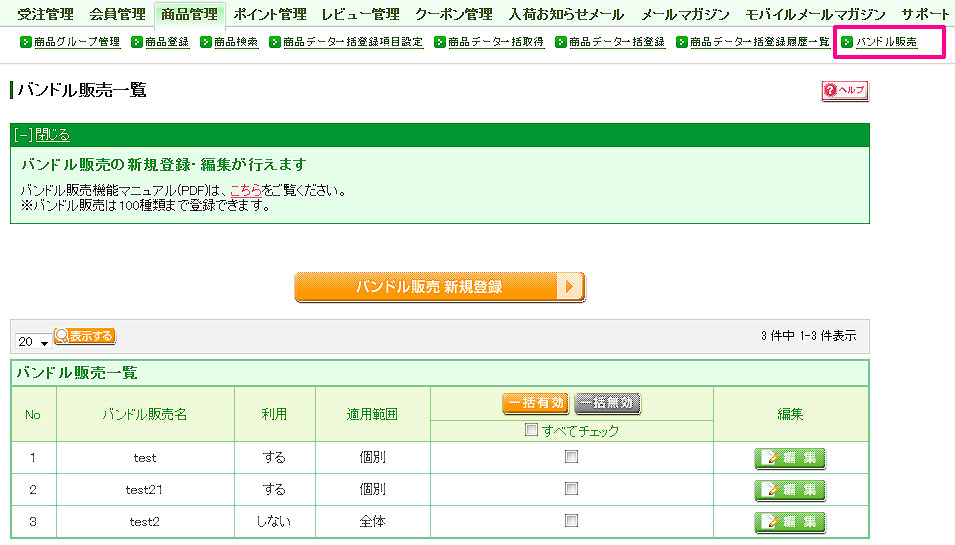Viewport: 955px width, 545px height.
Task: Open the クーポン管理 tab
Action: (x=454, y=14)
